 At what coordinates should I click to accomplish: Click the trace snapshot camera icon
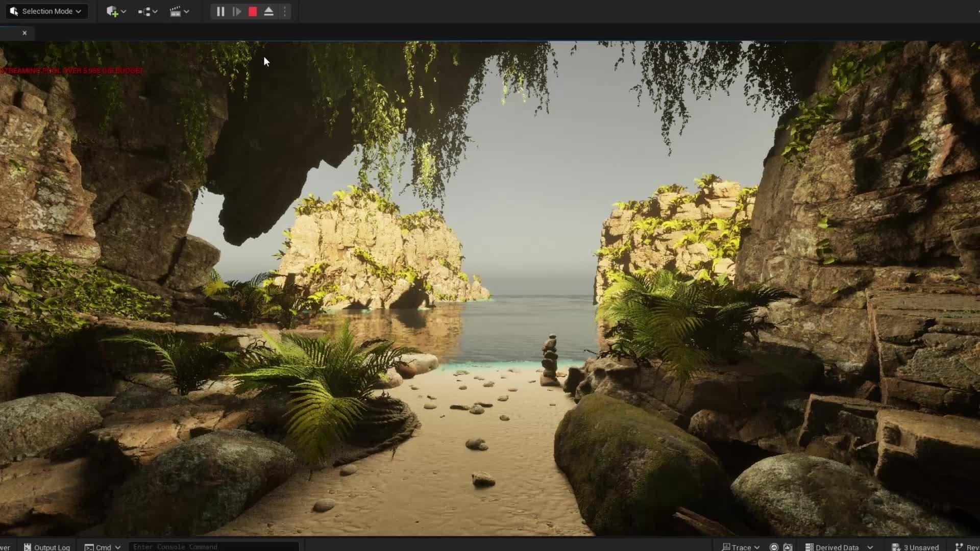(x=788, y=547)
